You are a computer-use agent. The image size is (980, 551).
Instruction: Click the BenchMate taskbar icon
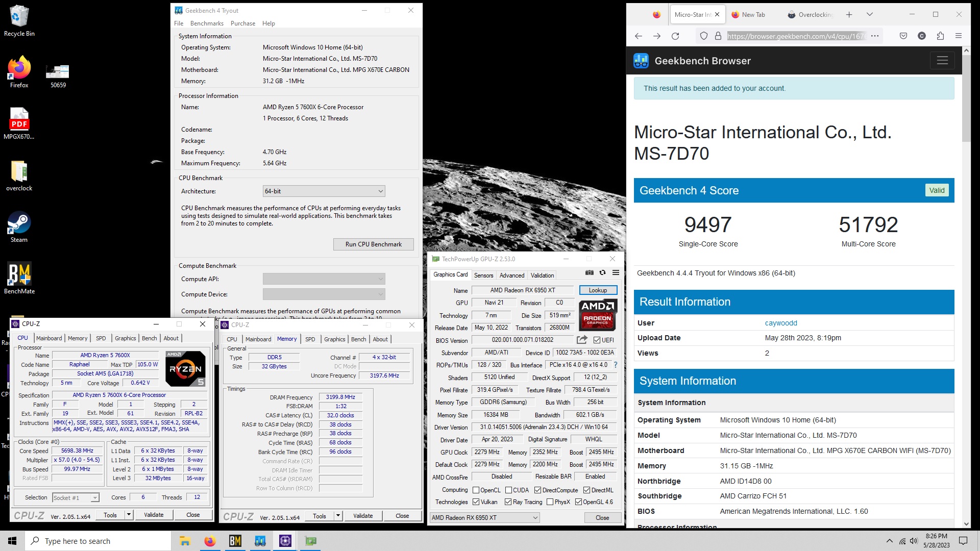point(235,541)
